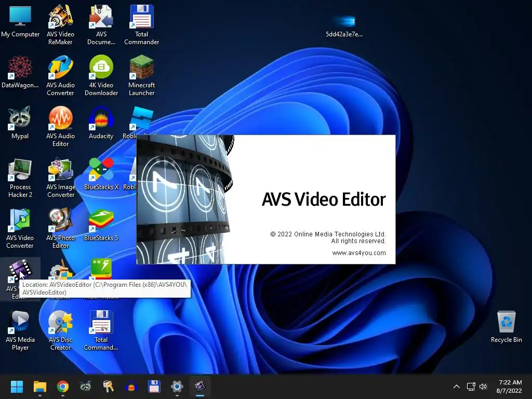The height and width of the screenshot is (399, 532).
Task: Open AVS Media Player shortcut
Action: (x=20, y=330)
